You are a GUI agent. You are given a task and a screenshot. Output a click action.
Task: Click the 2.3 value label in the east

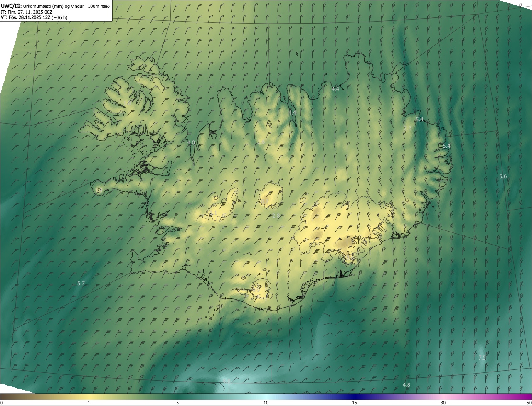coord(408,128)
